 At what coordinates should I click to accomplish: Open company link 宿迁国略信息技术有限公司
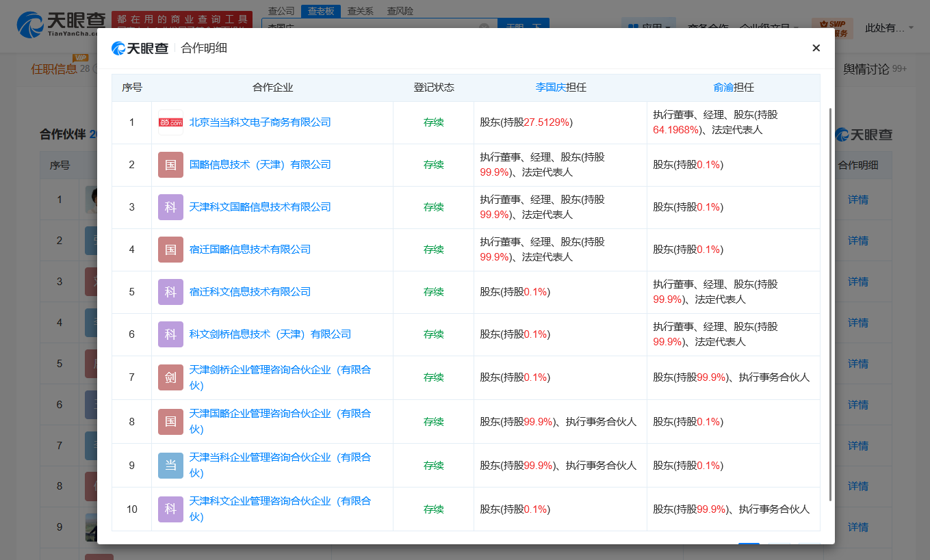250,250
